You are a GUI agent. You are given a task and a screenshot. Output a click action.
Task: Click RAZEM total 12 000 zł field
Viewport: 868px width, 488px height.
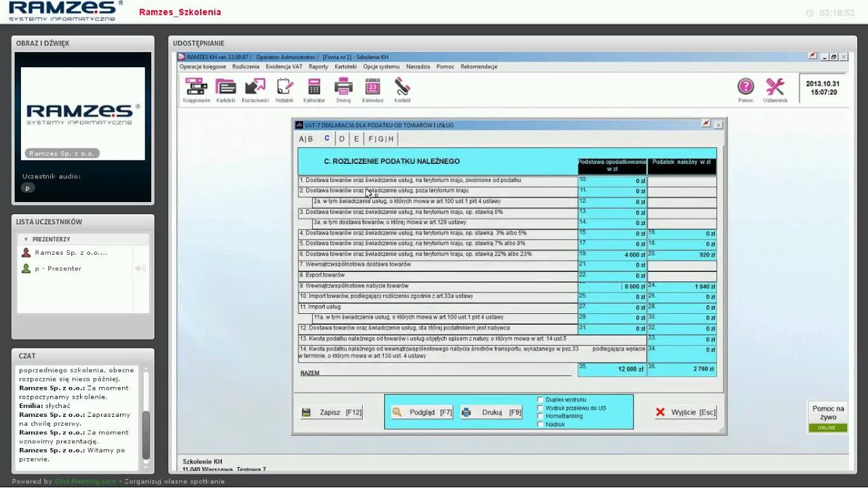point(612,369)
